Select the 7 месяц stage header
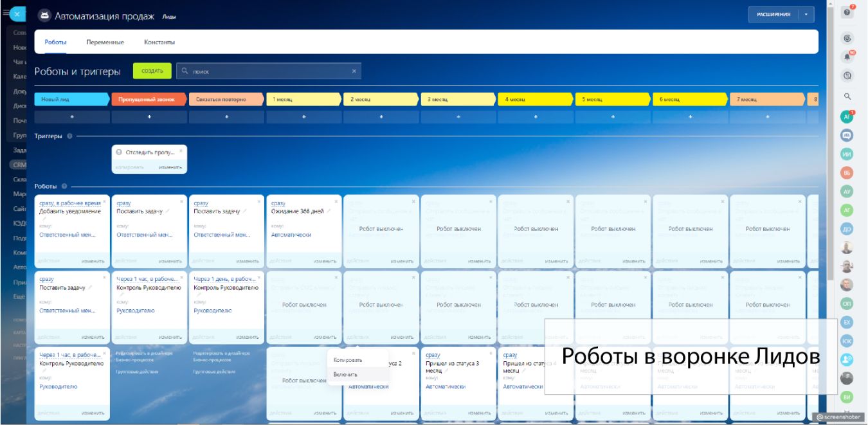Screen dimensions: 868x425 tap(767, 100)
